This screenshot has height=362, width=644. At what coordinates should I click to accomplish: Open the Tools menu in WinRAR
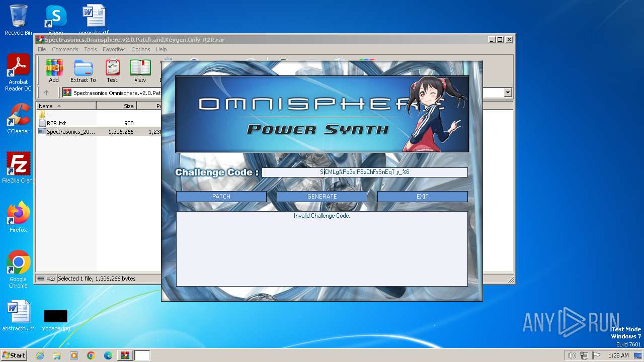pos(91,49)
